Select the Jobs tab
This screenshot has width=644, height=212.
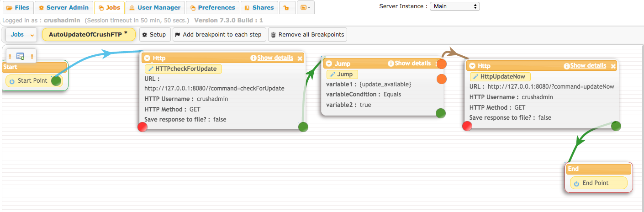click(x=109, y=7)
